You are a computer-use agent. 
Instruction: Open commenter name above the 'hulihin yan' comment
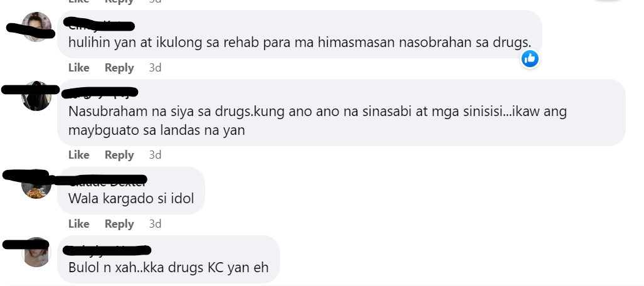click(99, 25)
